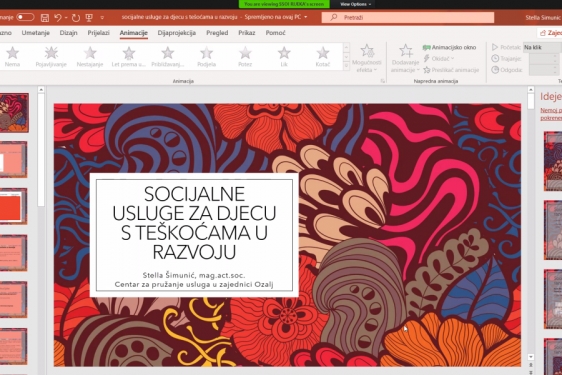The width and height of the screenshot is (562, 375).
Task: Click subtitle 'Stella Šimunić, mag.act.soc.'
Action: coord(194,275)
